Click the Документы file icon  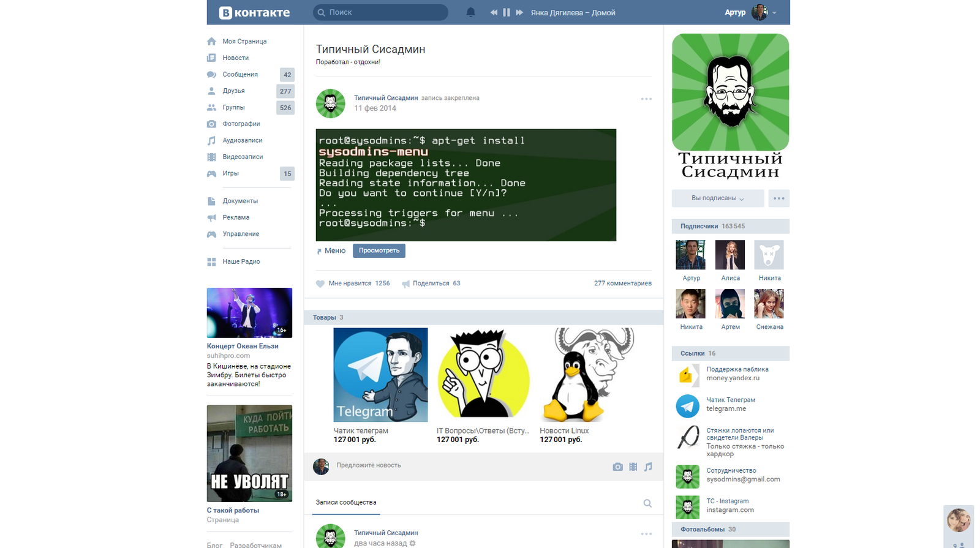(x=211, y=201)
